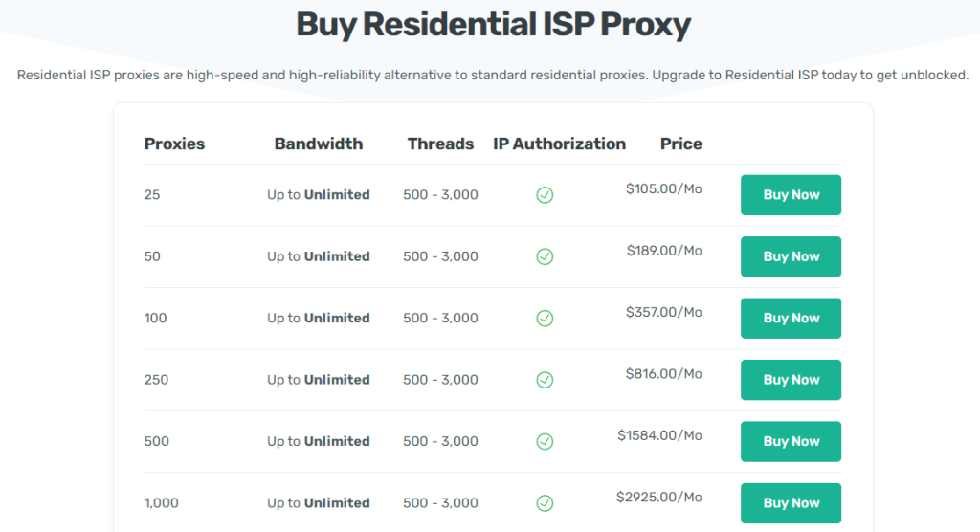Click the IP Authorization checkmark for 250 proxies
980x532 pixels.
(545, 380)
